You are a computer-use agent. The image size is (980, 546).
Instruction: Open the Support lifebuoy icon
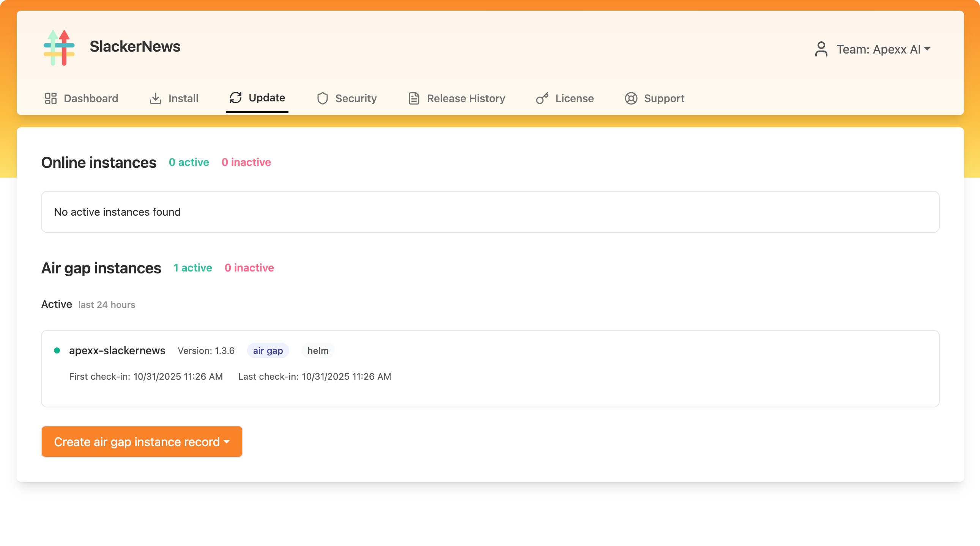(x=631, y=98)
